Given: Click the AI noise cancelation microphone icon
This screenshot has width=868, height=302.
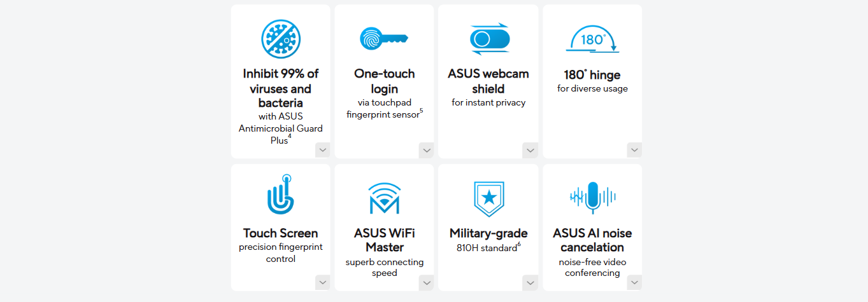Looking at the screenshot, I should tap(592, 197).
